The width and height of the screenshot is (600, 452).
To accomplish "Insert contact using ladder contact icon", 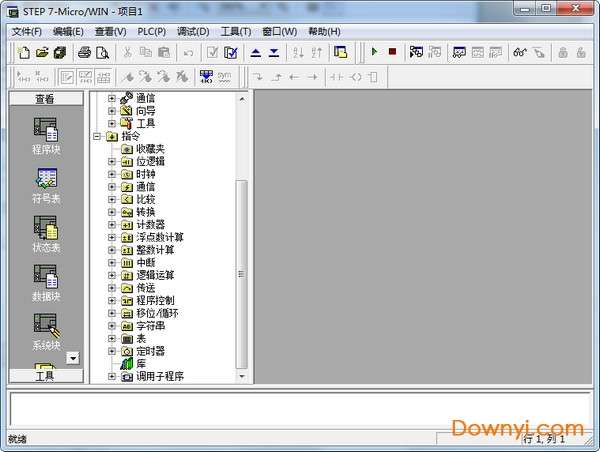I will coord(337,77).
